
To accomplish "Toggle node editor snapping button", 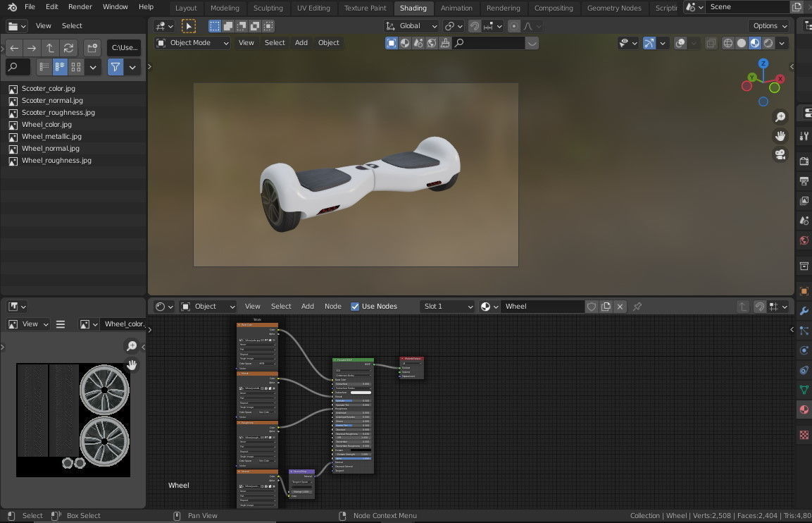I will point(759,307).
